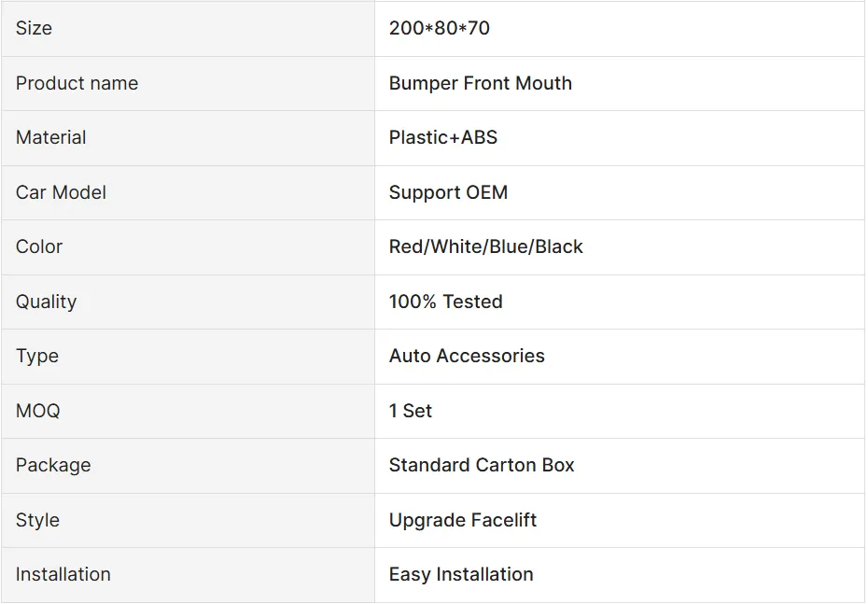This screenshot has width=868, height=604.
Task: Click the MOQ label cell
Action: coord(37,411)
